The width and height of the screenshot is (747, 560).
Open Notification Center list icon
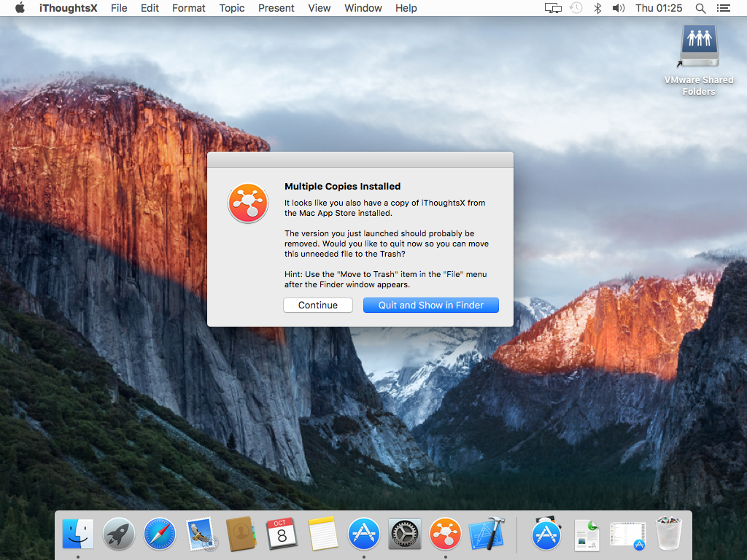point(723,8)
